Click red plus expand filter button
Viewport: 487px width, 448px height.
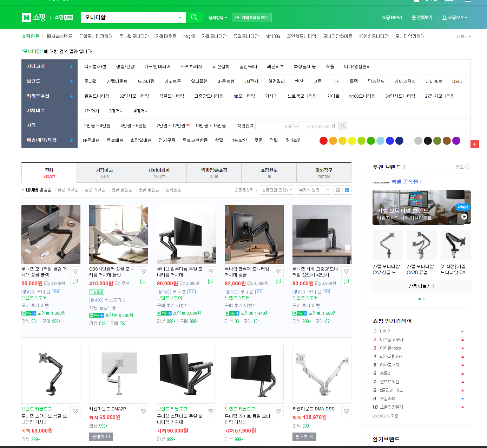(475, 144)
